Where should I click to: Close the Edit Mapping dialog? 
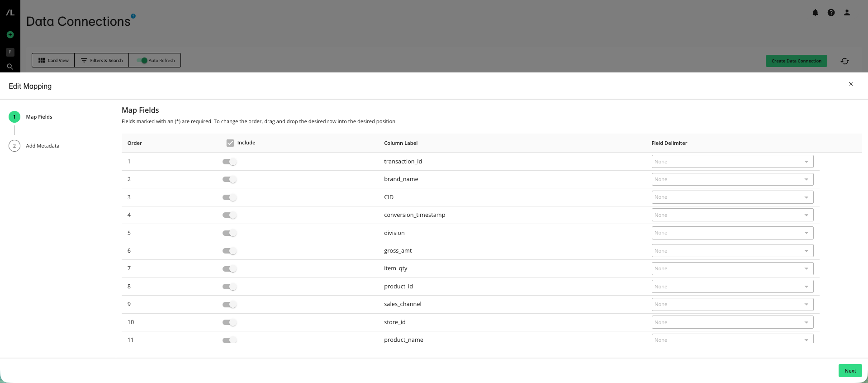click(851, 84)
